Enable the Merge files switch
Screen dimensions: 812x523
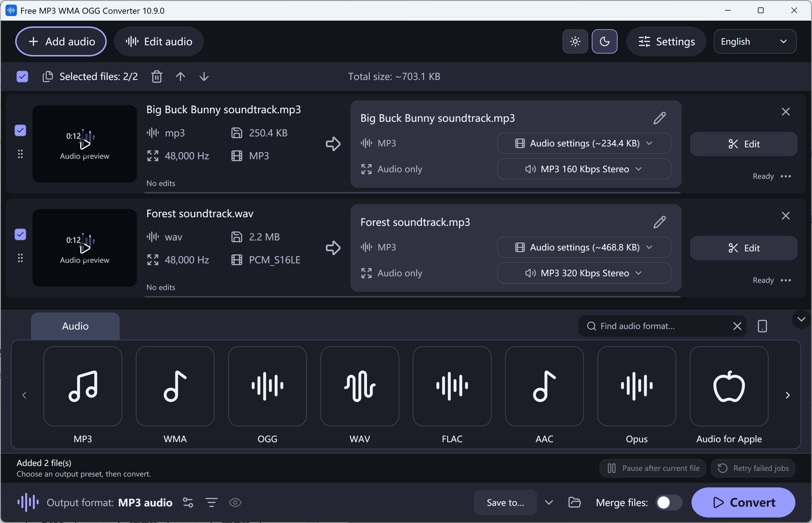[x=668, y=502]
